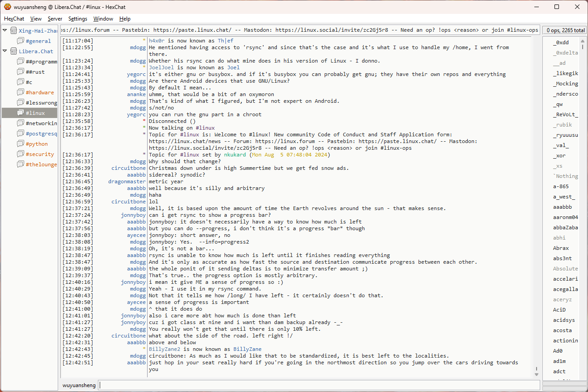The height and width of the screenshot is (392, 588).
Task: Click the icon beside #general channel
Action: pyautogui.click(x=20, y=41)
